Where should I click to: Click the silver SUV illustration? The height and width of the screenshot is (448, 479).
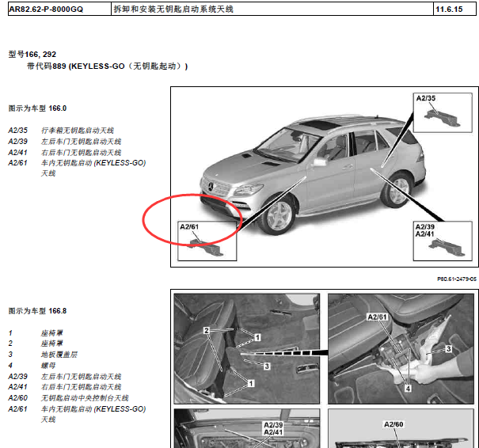[312, 174]
